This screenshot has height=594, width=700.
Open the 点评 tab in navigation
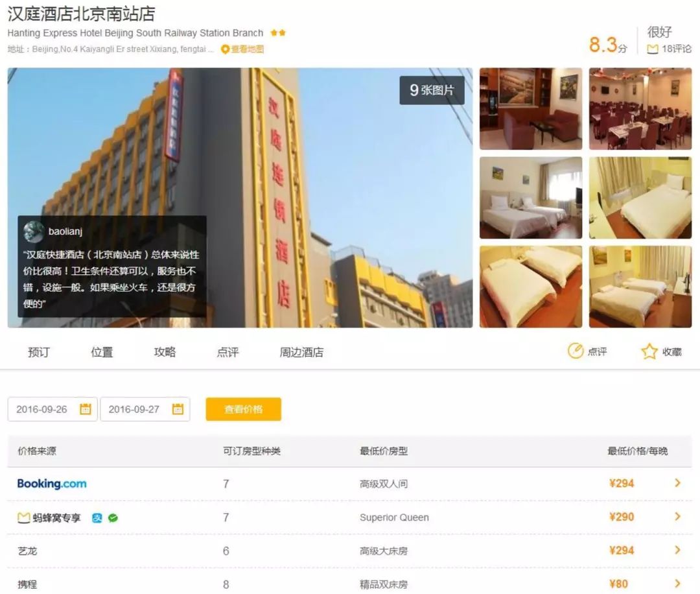228,352
